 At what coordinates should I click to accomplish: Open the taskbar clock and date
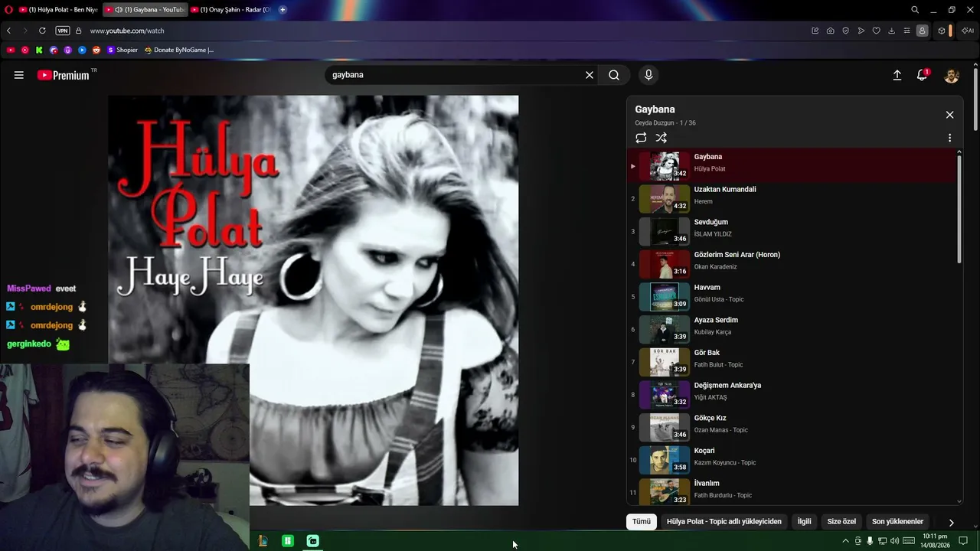click(x=936, y=541)
